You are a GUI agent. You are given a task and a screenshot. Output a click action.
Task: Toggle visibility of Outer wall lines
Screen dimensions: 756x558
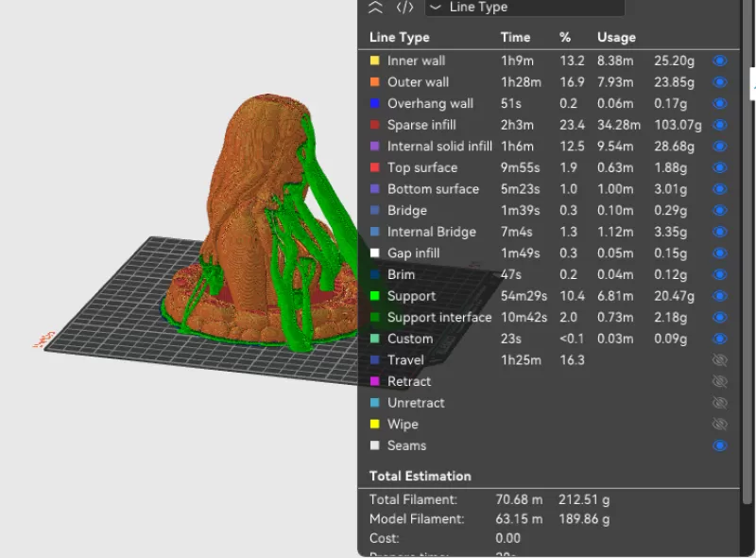click(x=720, y=82)
